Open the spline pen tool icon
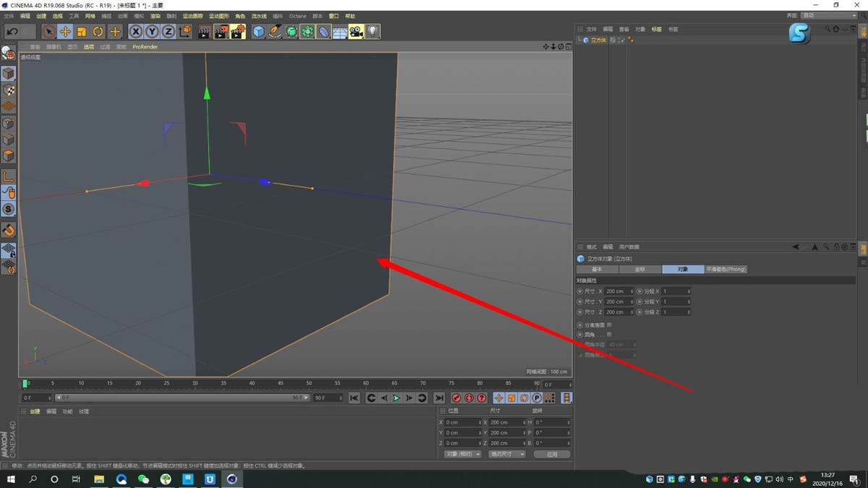This screenshot has width=868, height=488. (x=276, y=32)
